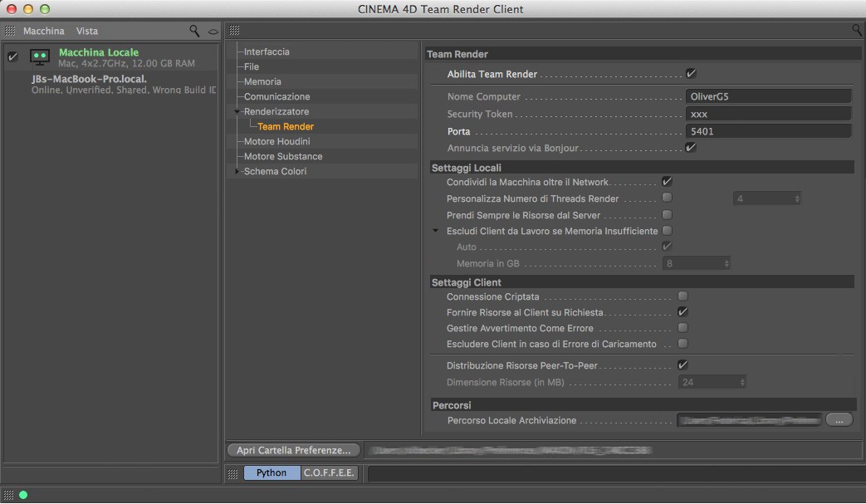Click the Nome Computer field
Image resolution: width=866 pixels, height=504 pixels.
[x=768, y=96]
